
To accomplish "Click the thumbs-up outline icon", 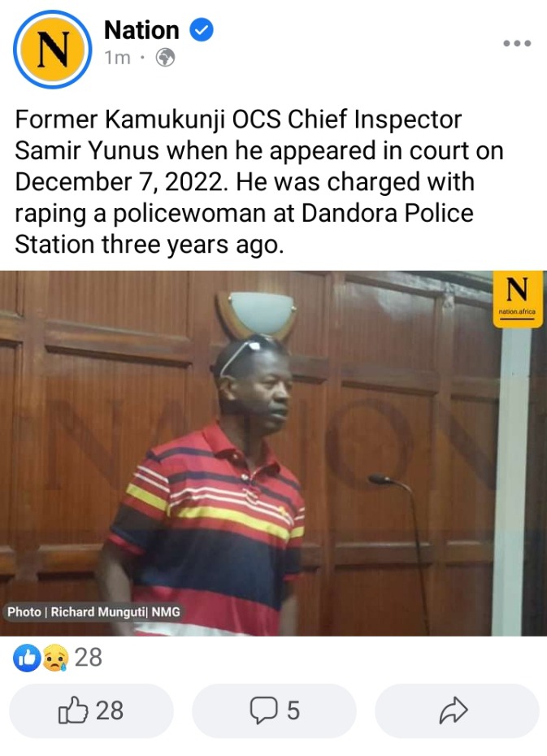I will pos(73,710).
